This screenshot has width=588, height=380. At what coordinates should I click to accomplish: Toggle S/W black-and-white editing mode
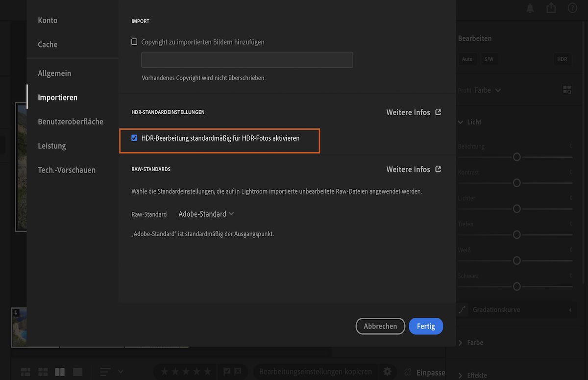click(x=489, y=59)
